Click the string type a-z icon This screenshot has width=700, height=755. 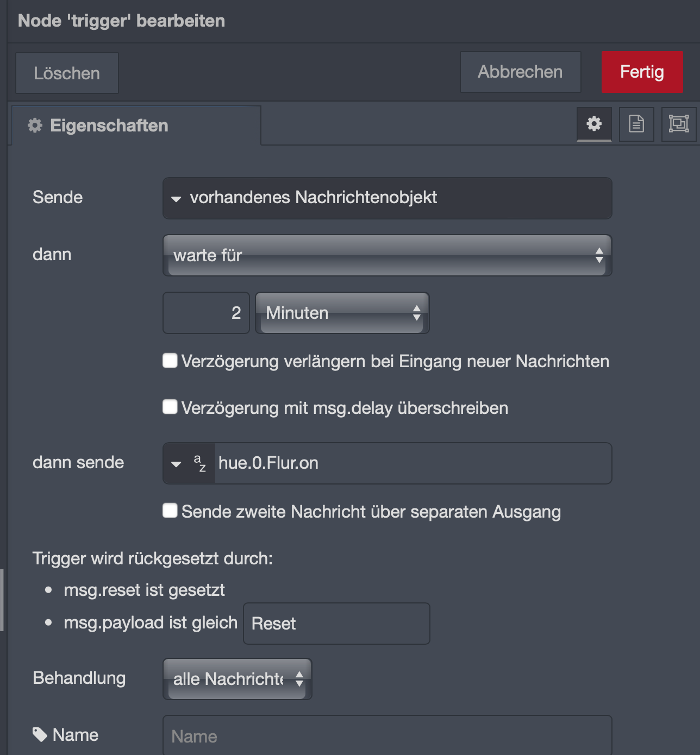click(200, 463)
